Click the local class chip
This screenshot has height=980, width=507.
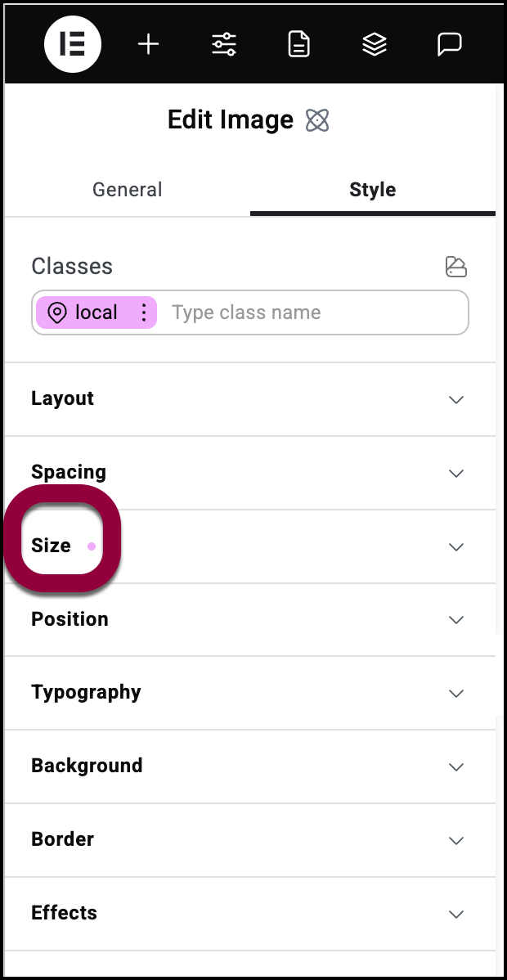(96, 312)
